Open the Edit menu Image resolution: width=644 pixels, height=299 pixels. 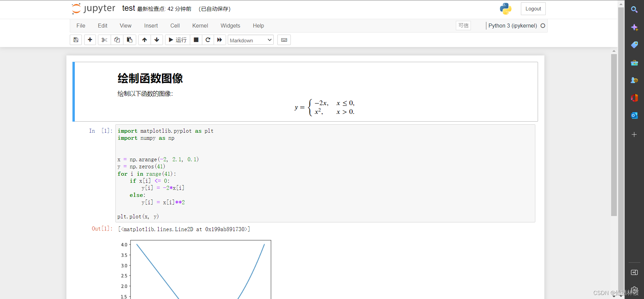pos(103,26)
